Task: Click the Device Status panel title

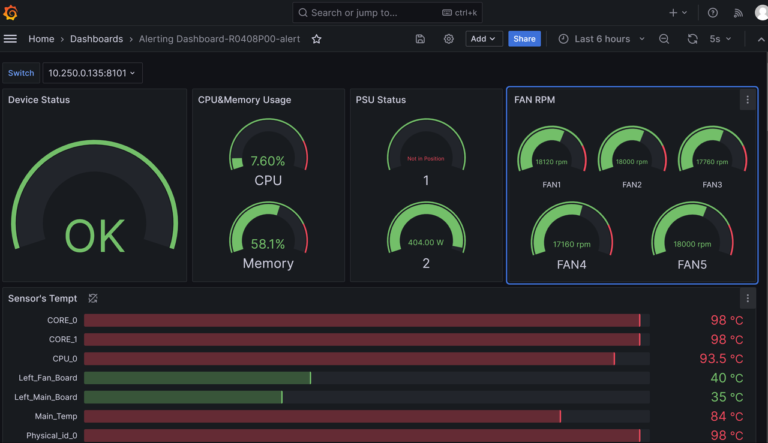Action: pyautogui.click(x=39, y=100)
